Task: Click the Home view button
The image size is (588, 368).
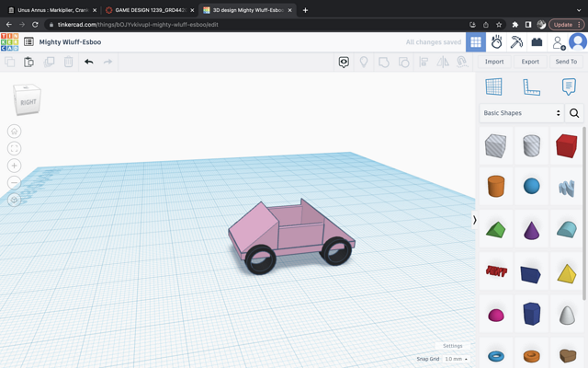Action: point(14,132)
